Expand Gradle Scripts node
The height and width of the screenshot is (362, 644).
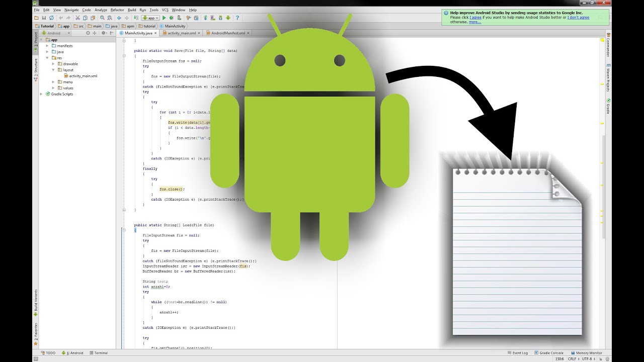[x=41, y=94]
